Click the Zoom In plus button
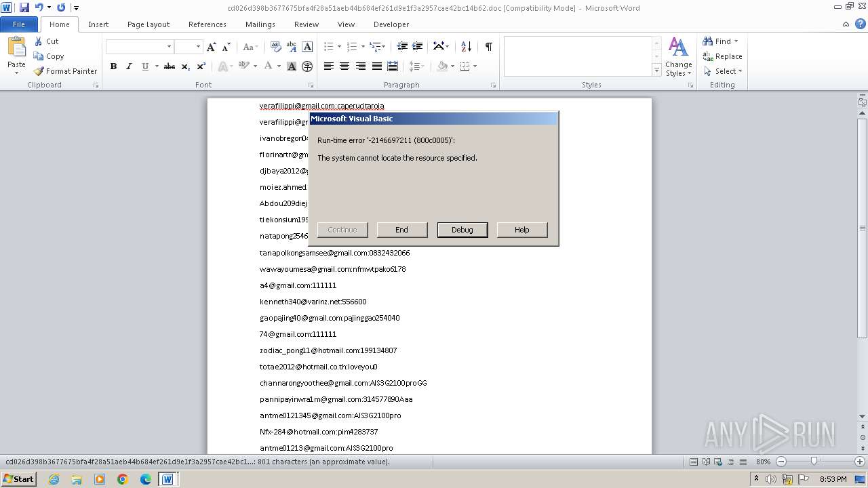 tap(860, 462)
